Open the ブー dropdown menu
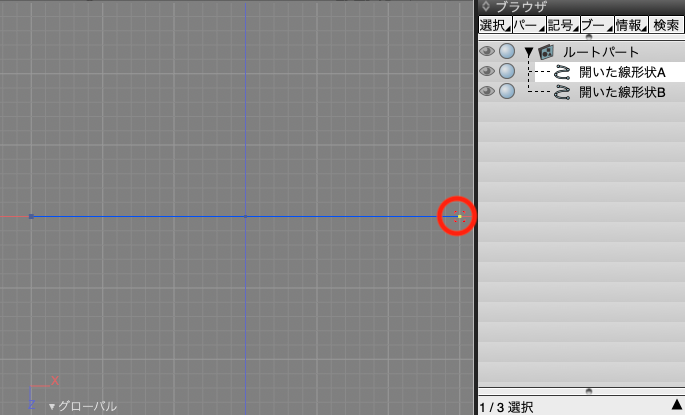 (595, 25)
